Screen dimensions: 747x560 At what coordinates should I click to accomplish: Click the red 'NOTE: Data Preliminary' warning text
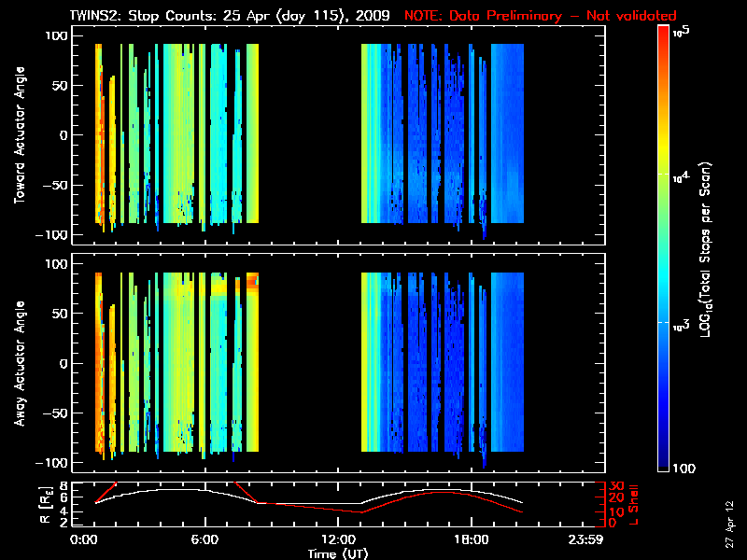(x=529, y=16)
